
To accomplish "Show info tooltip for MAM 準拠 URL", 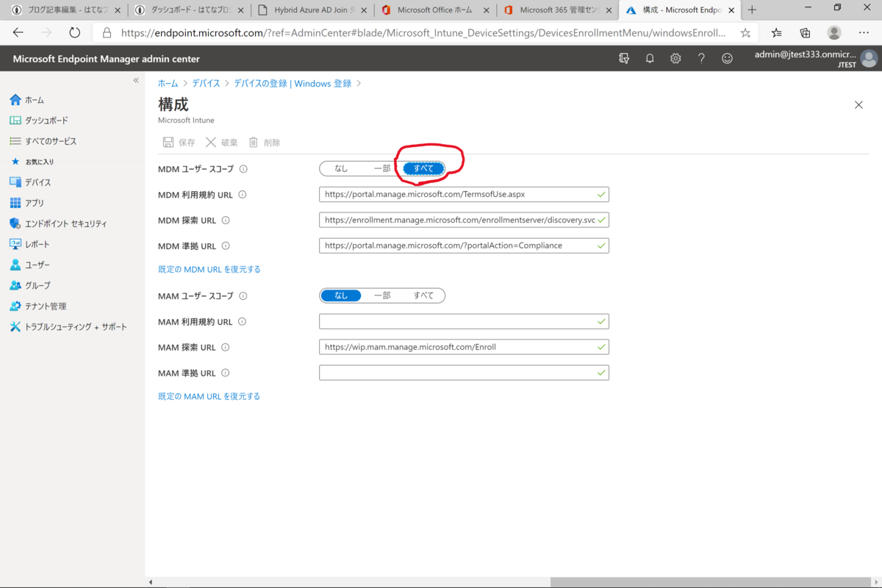I will point(226,373).
